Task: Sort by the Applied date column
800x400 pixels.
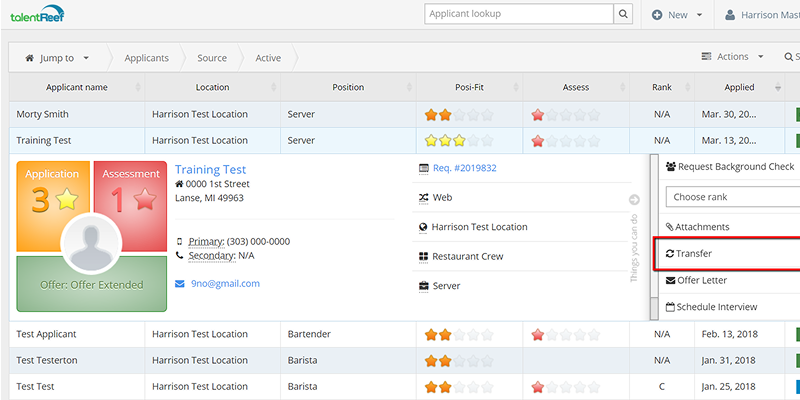Action: 739,87
